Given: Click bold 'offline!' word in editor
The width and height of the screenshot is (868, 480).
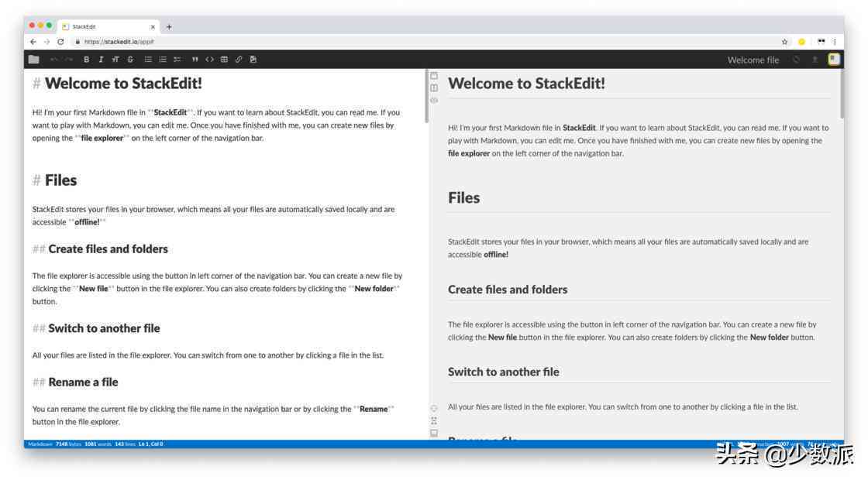Looking at the screenshot, I should click(x=87, y=222).
